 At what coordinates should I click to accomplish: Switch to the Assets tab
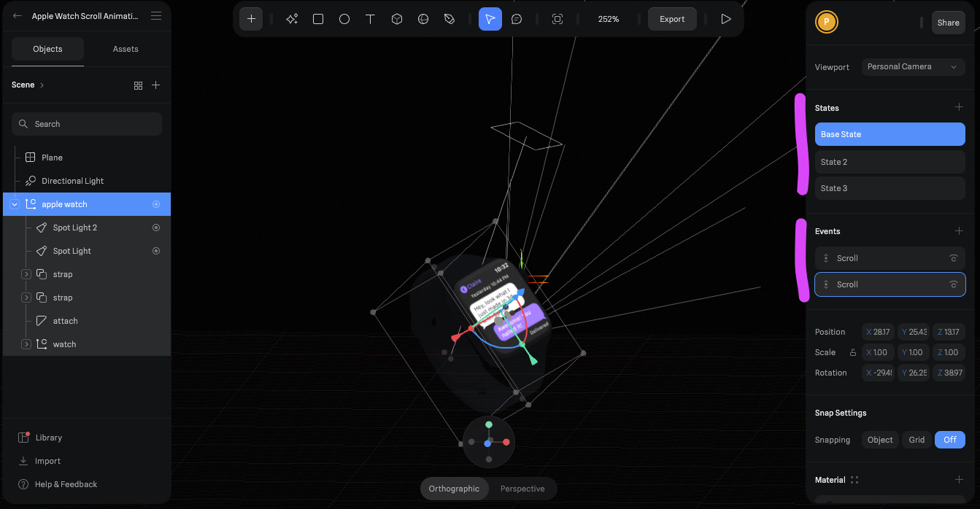pyautogui.click(x=126, y=49)
